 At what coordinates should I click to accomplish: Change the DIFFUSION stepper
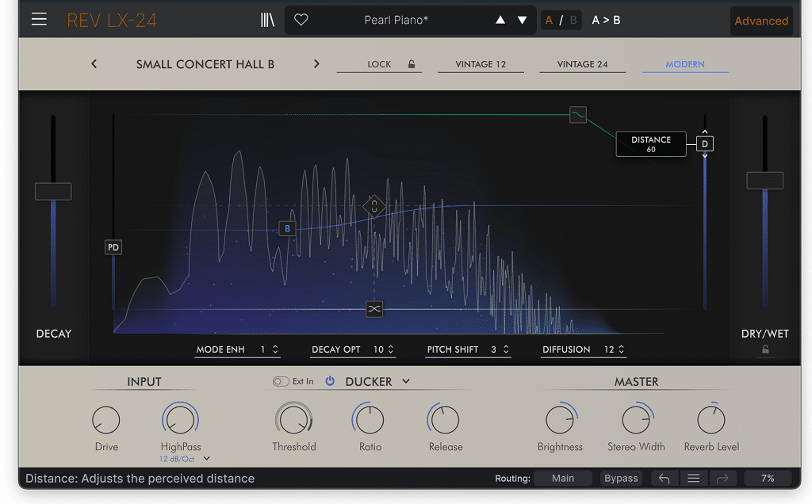(x=622, y=349)
